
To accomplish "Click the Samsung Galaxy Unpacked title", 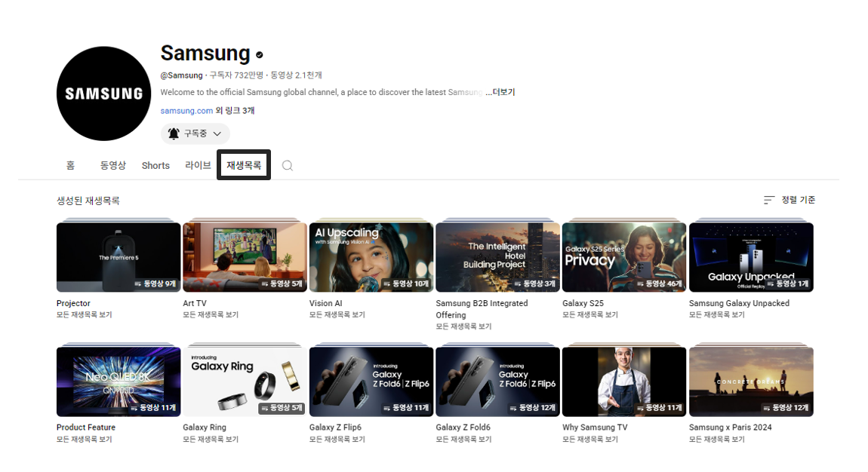I will (x=739, y=303).
